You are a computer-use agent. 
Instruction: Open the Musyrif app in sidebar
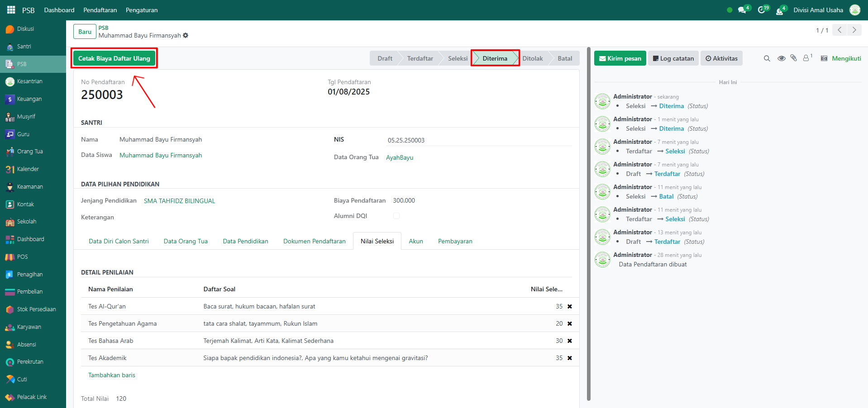(x=26, y=117)
